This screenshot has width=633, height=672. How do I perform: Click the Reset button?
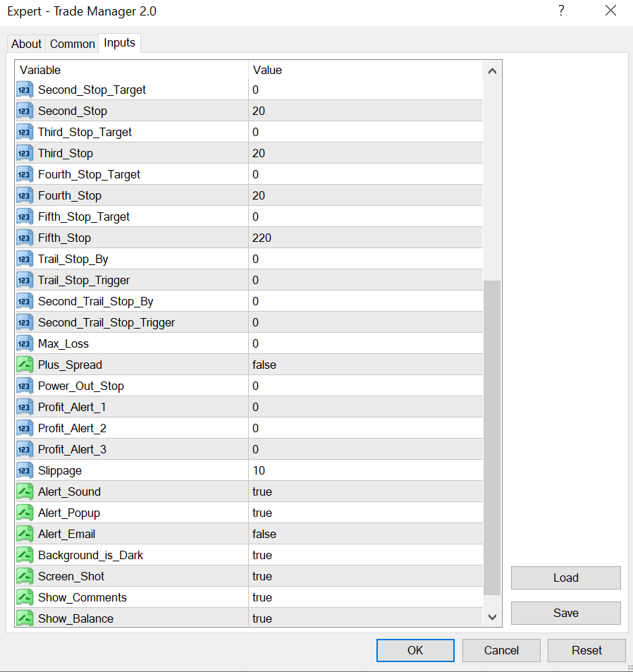click(x=586, y=650)
